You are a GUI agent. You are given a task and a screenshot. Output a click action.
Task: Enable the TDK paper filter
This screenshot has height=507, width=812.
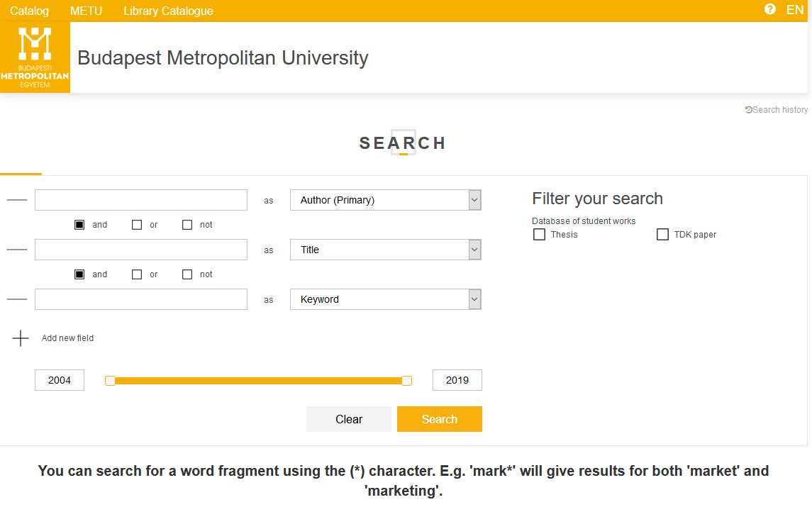pyautogui.click(x=662, y=235)
